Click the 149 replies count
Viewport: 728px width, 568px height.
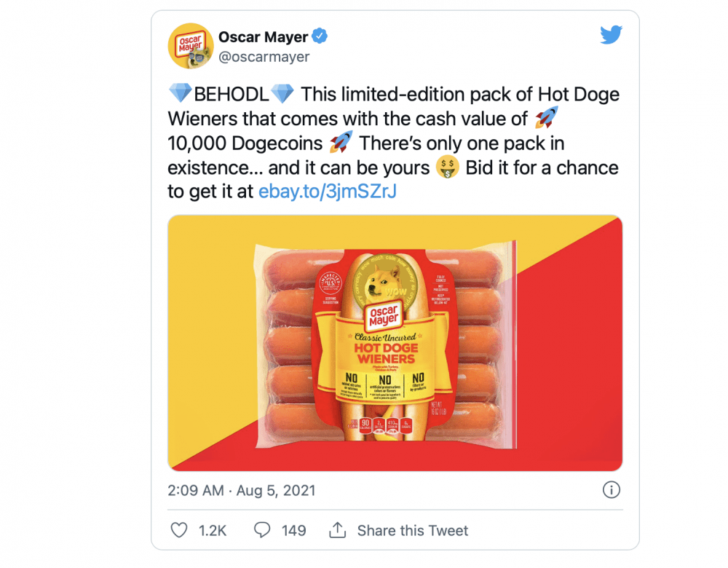(x=293, y=531)
